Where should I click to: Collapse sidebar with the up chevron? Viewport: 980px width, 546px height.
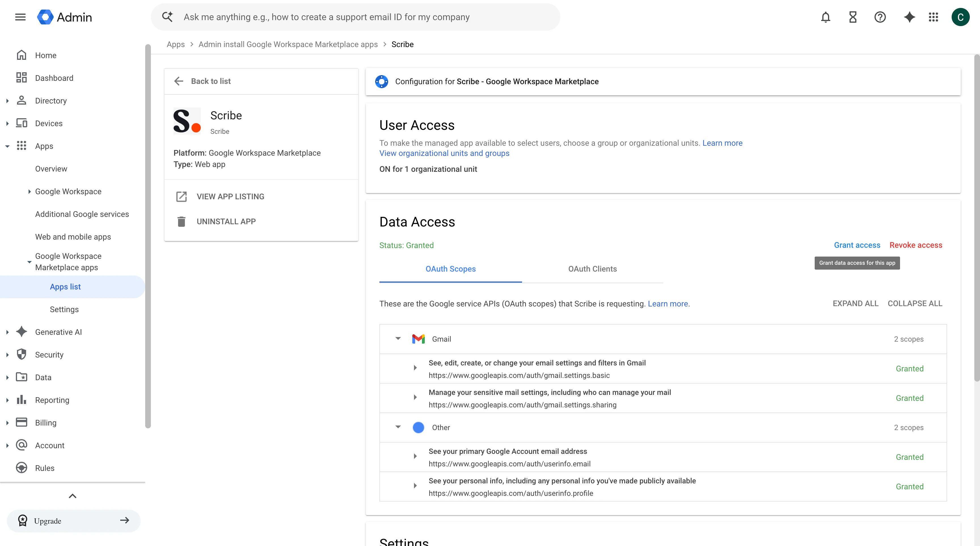pos(72,496)
